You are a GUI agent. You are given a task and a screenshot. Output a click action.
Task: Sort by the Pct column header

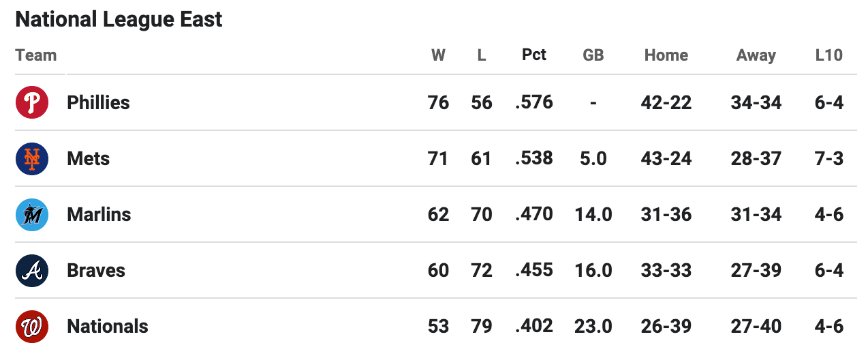(534, 55)
